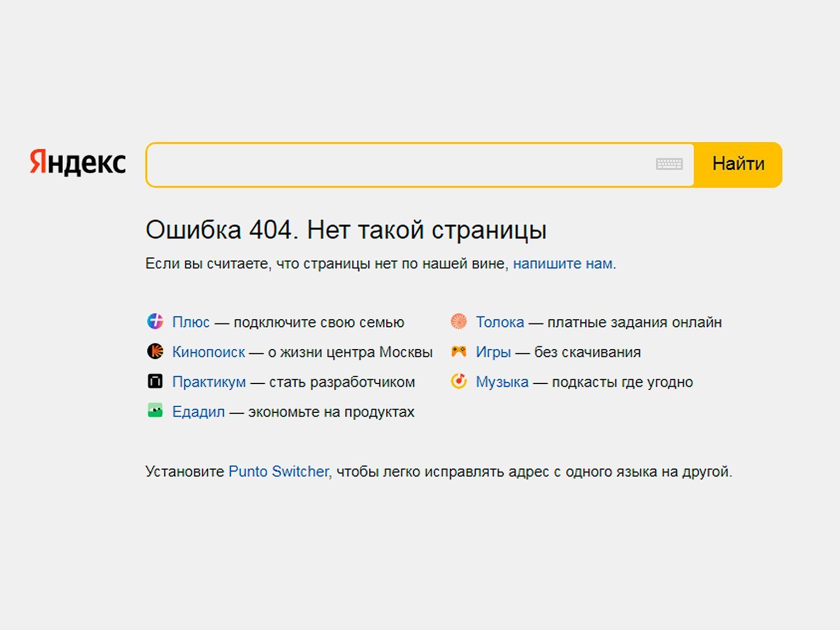Image resolution: width=840 pixels, height=630 pixels.
Task: Open the Punto Switcher link
Action: coord(279,471)
